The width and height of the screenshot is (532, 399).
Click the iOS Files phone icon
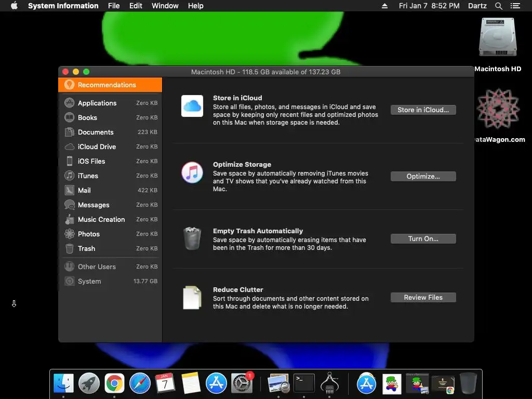70,161
